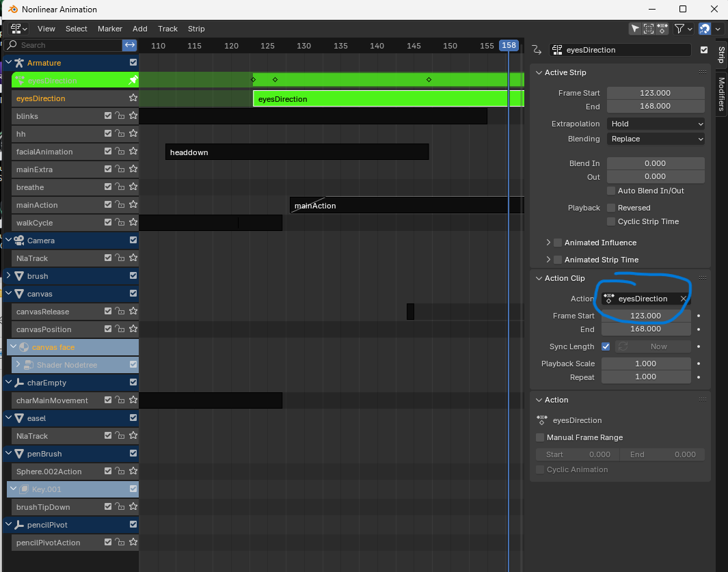Open the Track menu
Viewport: 728px width, 572px height.
[167, 29]
